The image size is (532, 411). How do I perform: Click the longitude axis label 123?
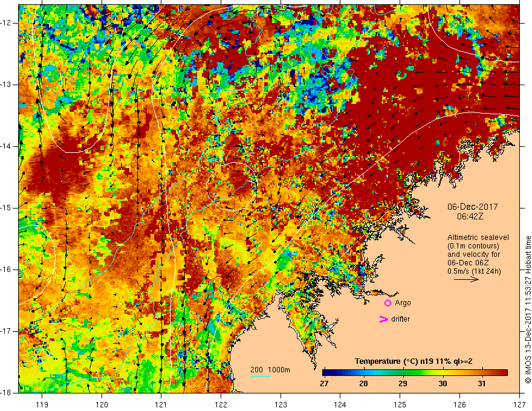(x=281, y=405)
